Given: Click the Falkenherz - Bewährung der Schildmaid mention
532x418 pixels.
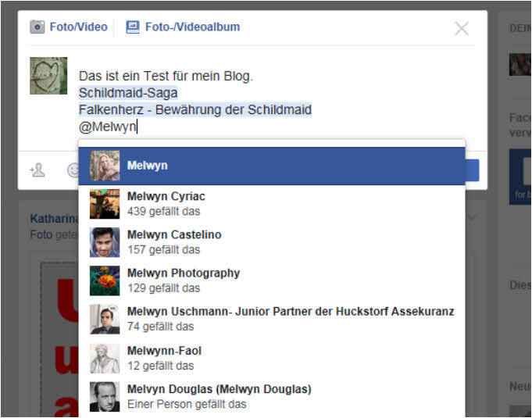Looking at the screenshot, I should [x=195, y=109].
